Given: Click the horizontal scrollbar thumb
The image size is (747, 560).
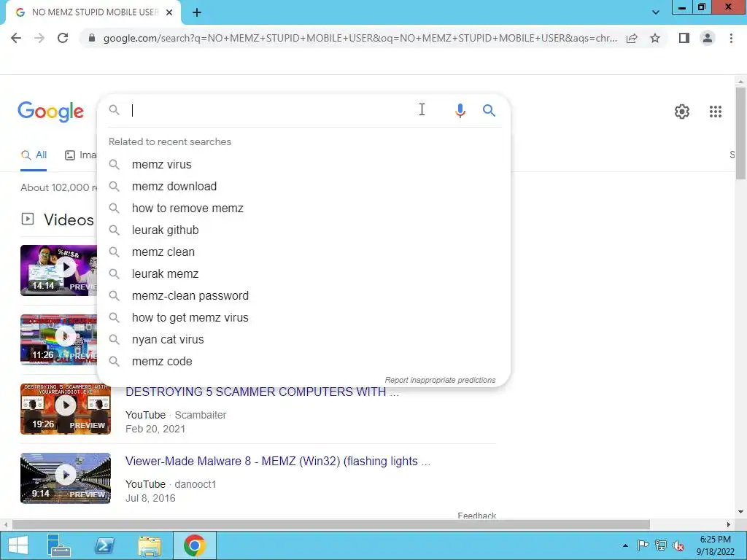Looking at the screenshot, I should [x=331, y=524].
